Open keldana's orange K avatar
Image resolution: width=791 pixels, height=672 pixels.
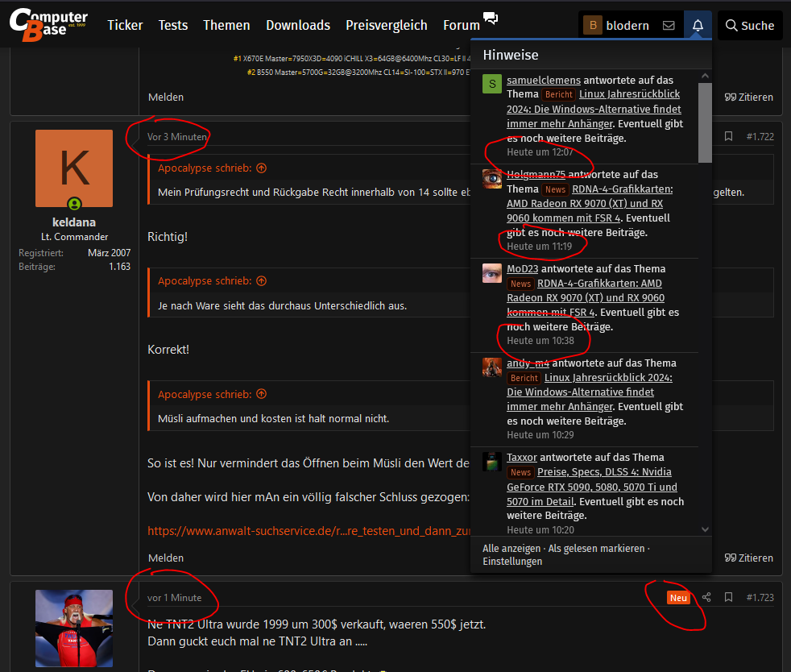(74, 168)
